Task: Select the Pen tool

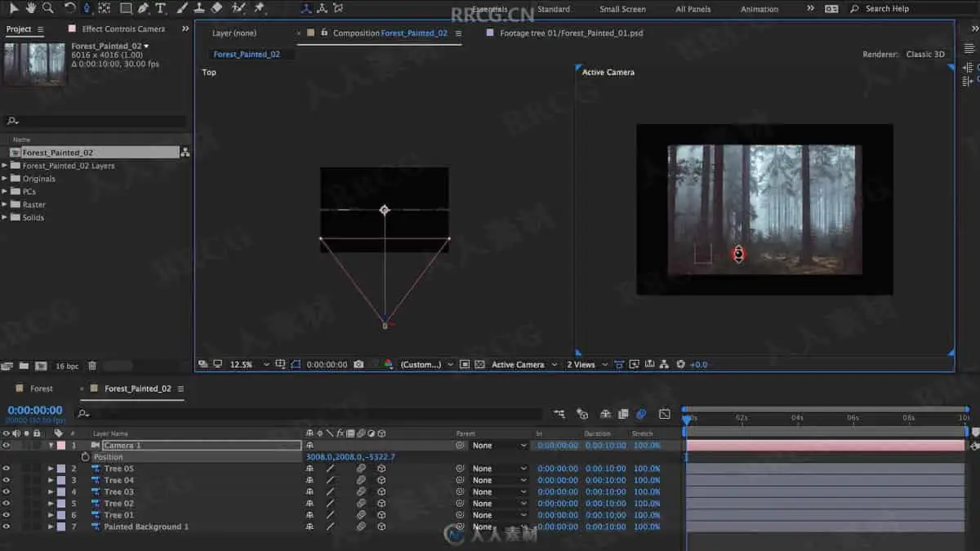Action: (x=144, y=8)
